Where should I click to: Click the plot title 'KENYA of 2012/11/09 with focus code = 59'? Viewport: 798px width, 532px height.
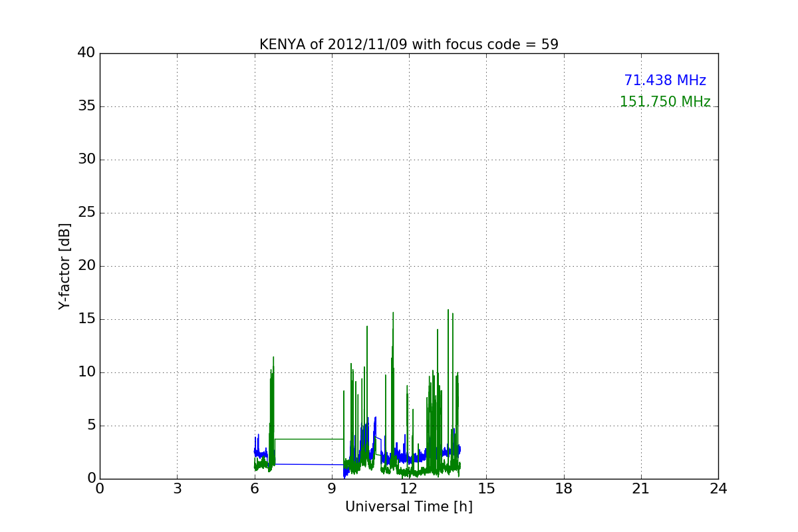coord(409,45)
